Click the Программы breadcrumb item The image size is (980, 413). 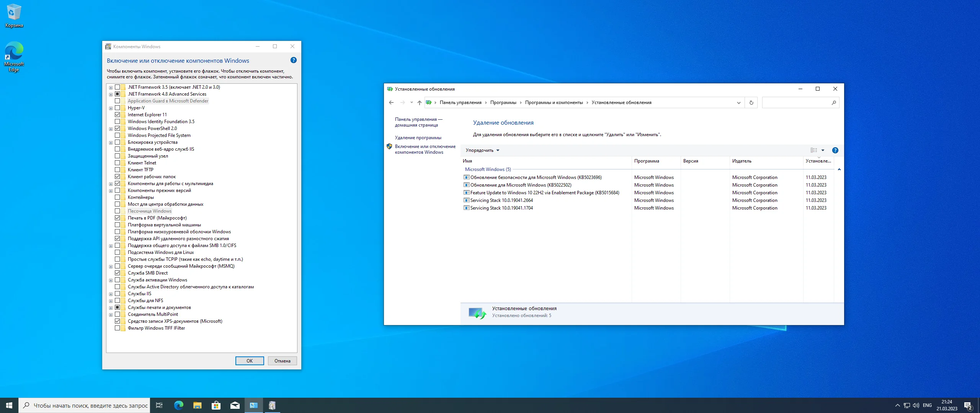[x=503, y=102]
